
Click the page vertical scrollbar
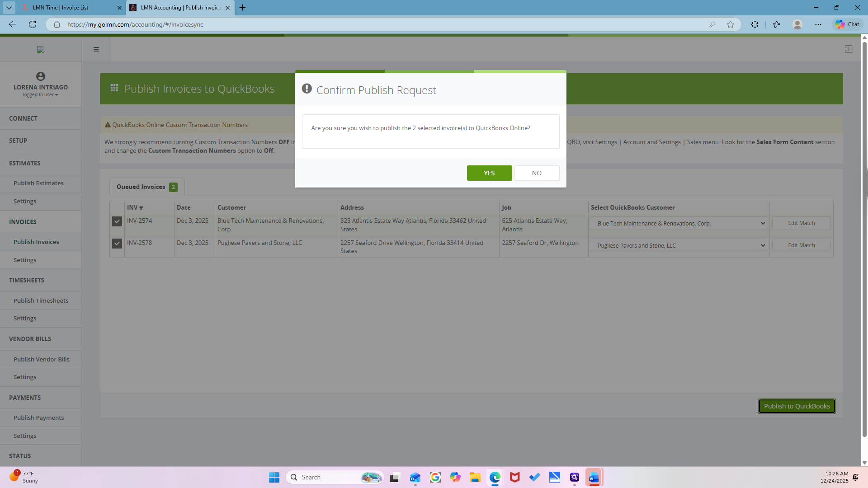pos(864,239)
